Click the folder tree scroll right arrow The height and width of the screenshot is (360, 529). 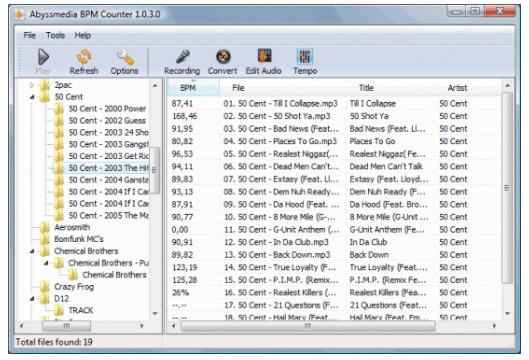[x=142, y=326]
